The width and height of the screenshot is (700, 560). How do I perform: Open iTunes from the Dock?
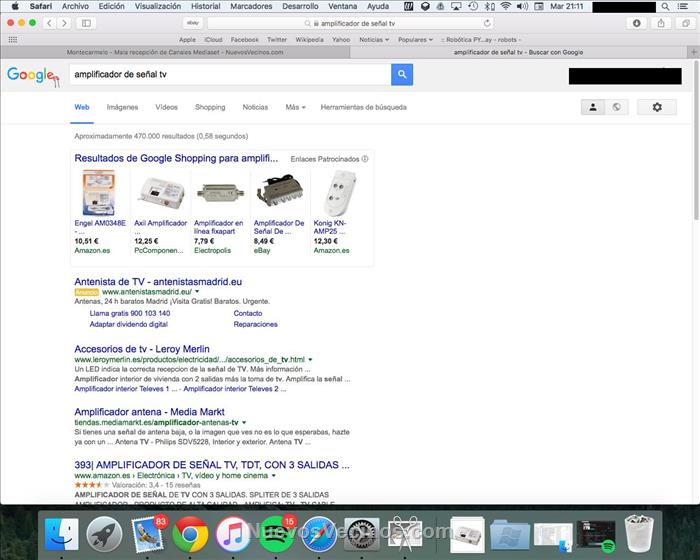(x=232, y=535)
